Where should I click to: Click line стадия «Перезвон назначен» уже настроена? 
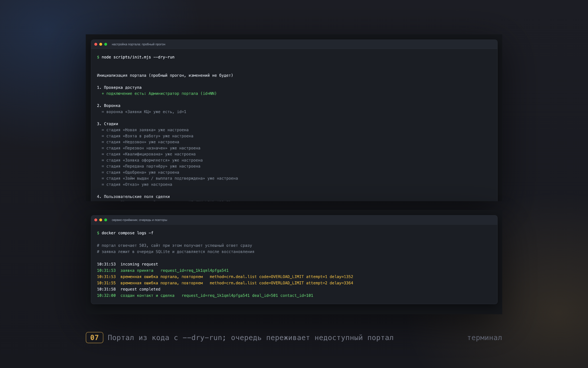coord(151,148)
